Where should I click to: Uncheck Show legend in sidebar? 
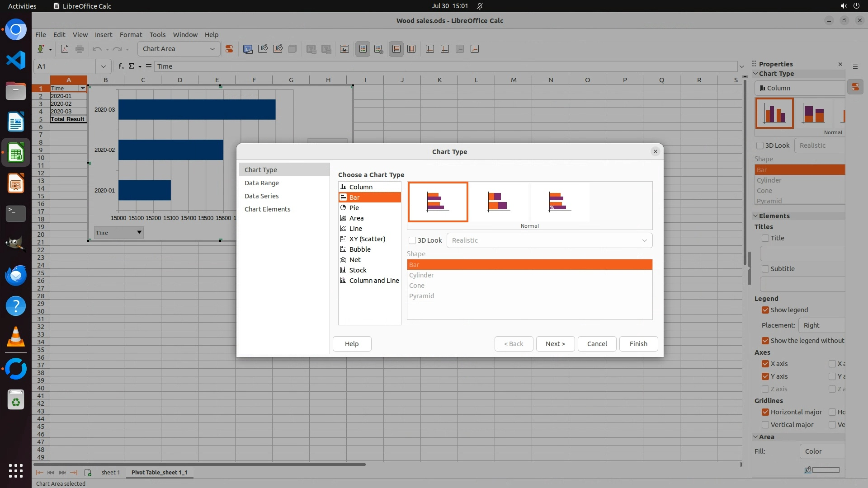765,310
